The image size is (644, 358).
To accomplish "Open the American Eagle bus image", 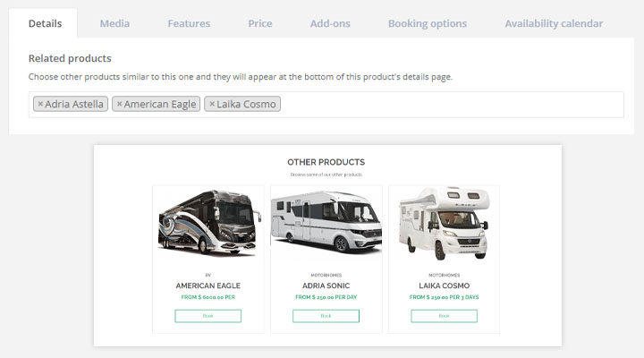I will point(209,223).
